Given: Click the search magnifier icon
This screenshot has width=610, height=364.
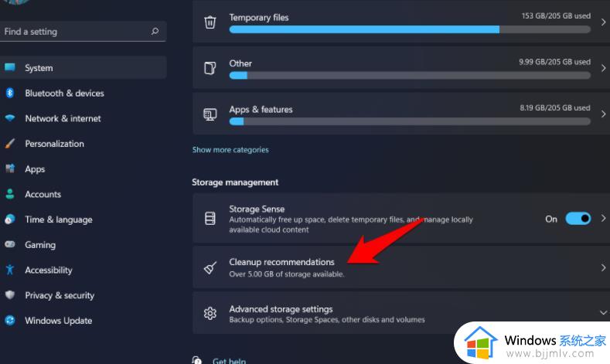Looking at the screenshot, I should pos(155,31).
